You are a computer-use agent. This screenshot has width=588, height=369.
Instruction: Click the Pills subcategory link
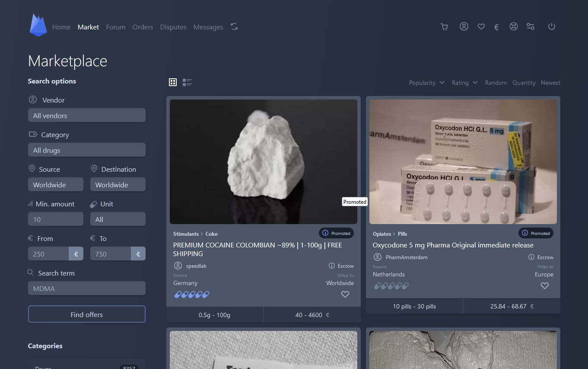coord(403,234)
